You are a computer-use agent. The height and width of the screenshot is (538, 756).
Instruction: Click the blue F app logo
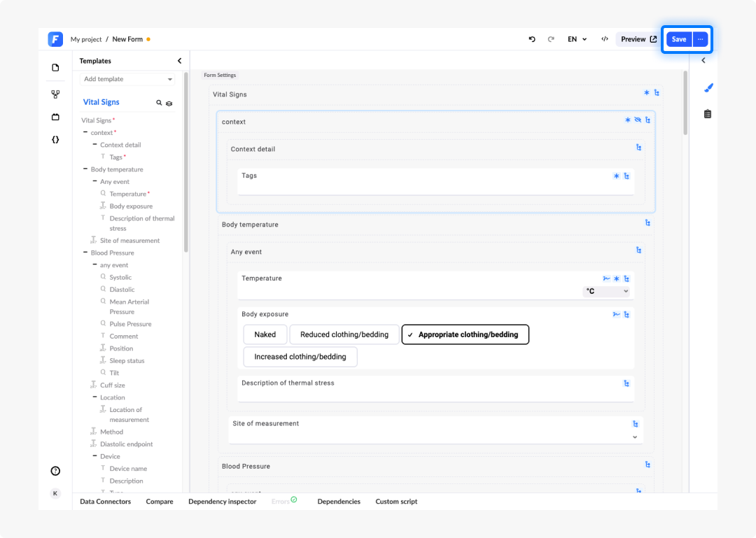(x=55, y=39)
